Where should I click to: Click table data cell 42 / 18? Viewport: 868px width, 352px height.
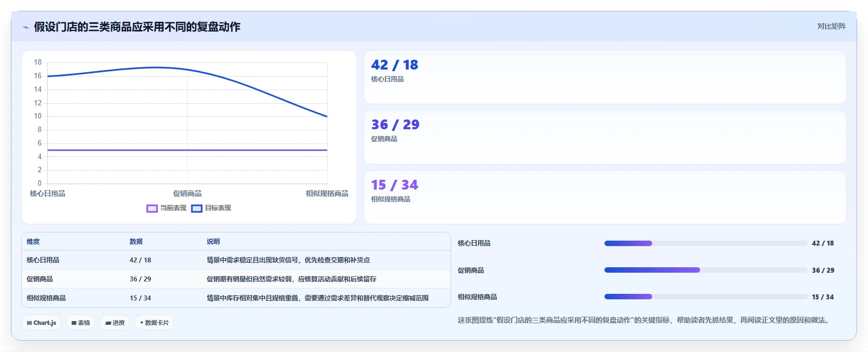140,260
